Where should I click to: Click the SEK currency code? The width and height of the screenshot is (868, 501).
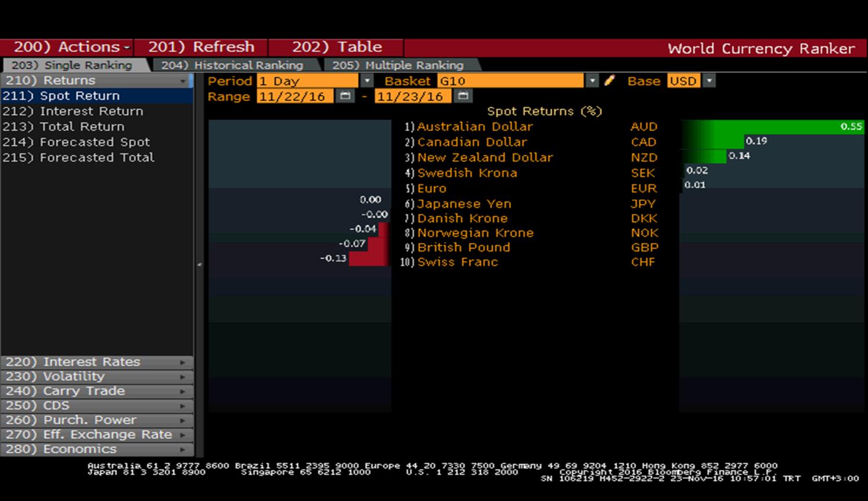pos(643,173)
